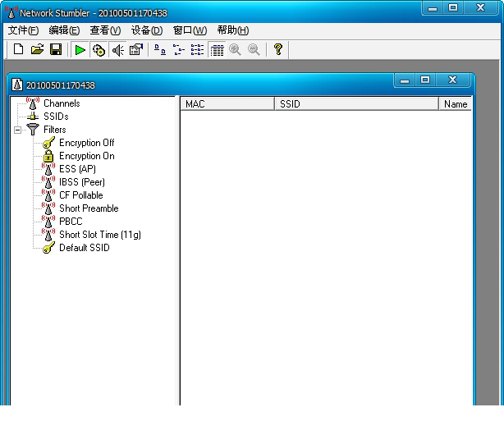Image resolution: width=504 pixels, height=421 pixels.
Task: Click the Open file folder icon
Action: click(37, 49)
